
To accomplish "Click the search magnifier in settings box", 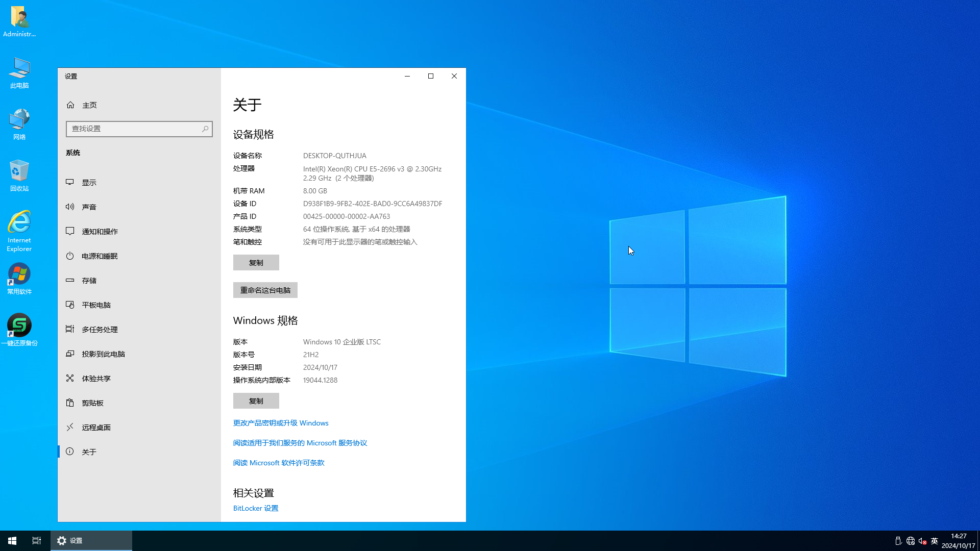I will coord(205,129).
